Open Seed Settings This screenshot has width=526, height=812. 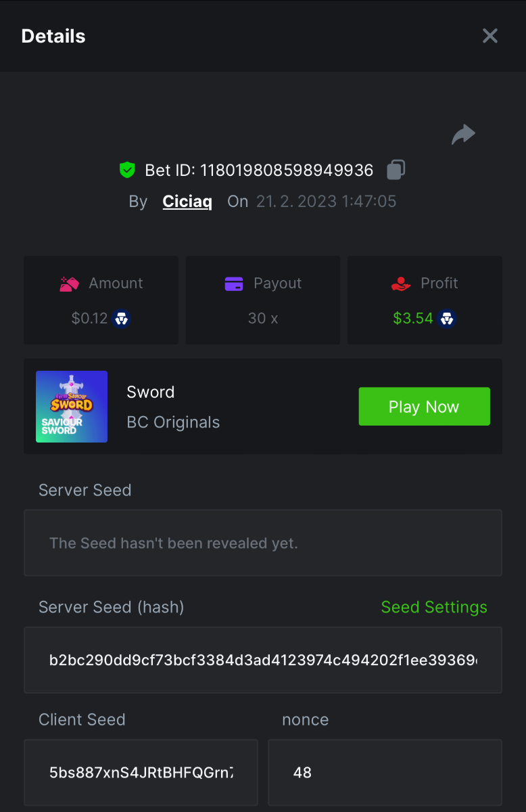pyautogui.click(x=434, y=607)
